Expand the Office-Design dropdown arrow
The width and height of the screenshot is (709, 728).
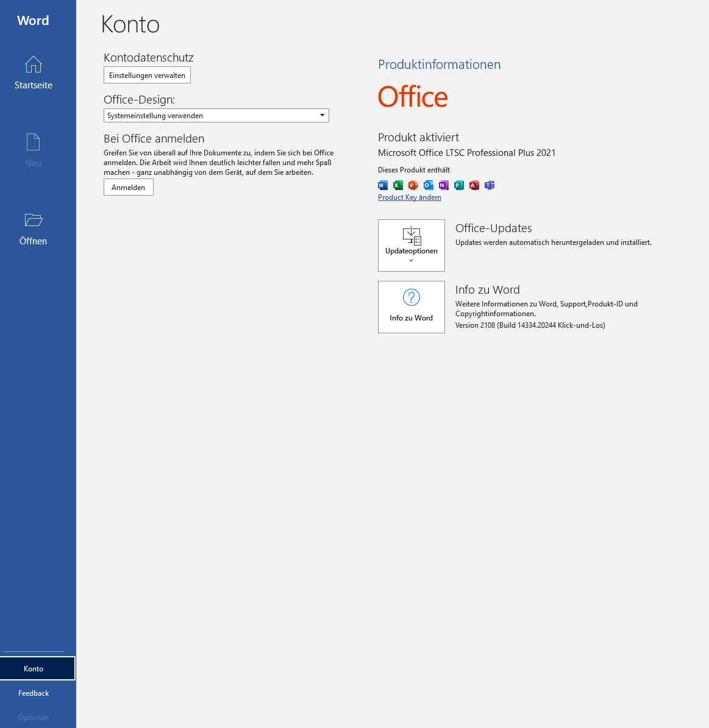pyautogui.click(x=322, y=116)
